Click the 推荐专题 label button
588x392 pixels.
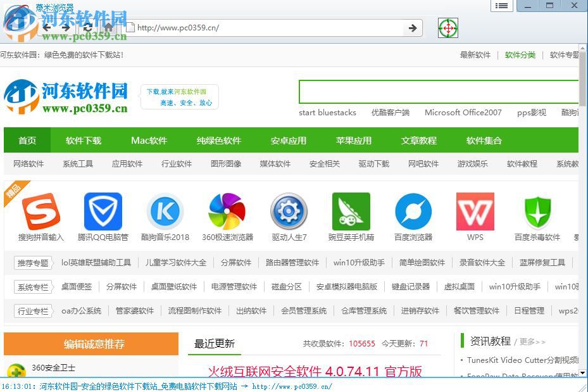(33, 263)
